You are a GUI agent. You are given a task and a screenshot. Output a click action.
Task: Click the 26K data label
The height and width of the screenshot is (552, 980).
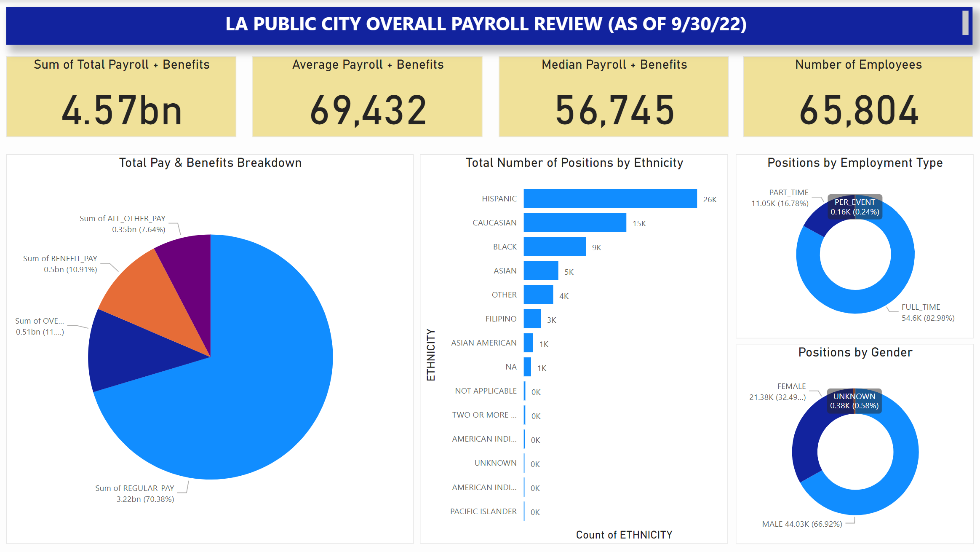tap(710, 199)
